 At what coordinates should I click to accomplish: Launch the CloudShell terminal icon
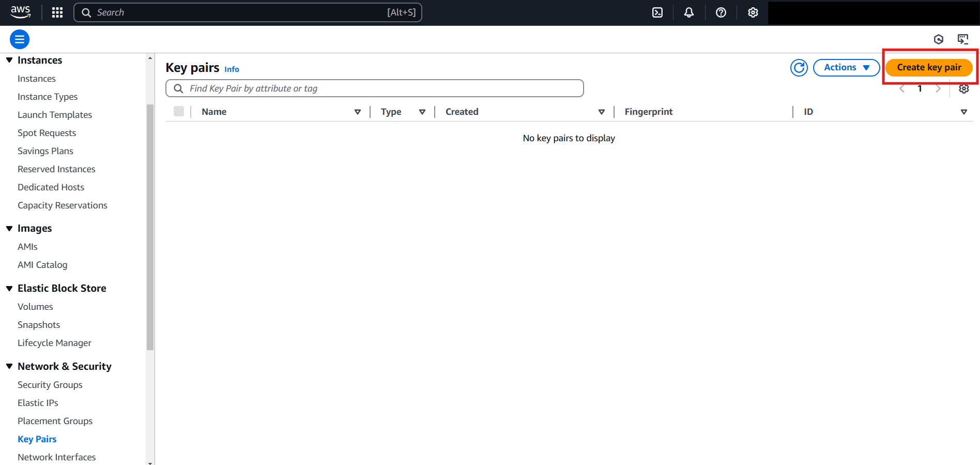coord(657,12)
